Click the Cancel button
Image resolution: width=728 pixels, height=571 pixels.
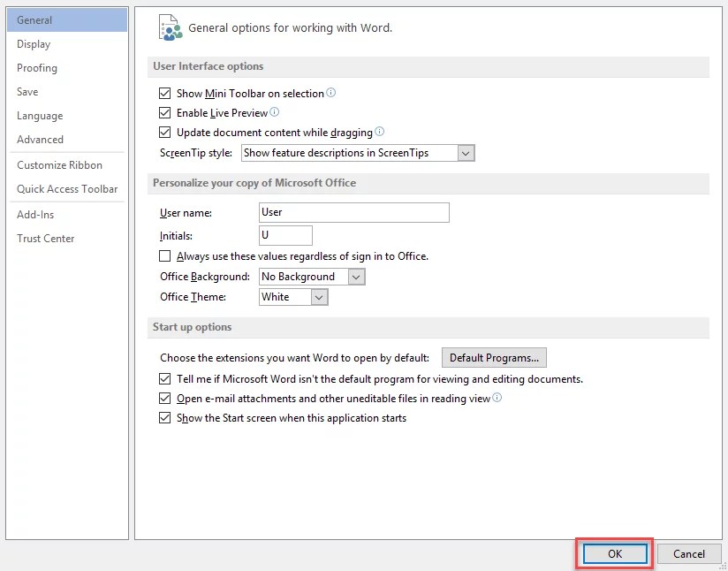click(x=689, y=553)
